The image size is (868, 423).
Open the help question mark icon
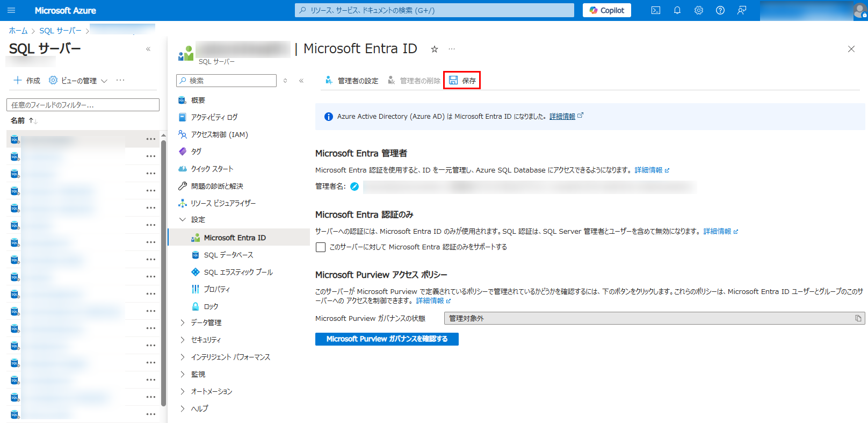(720, 10)
